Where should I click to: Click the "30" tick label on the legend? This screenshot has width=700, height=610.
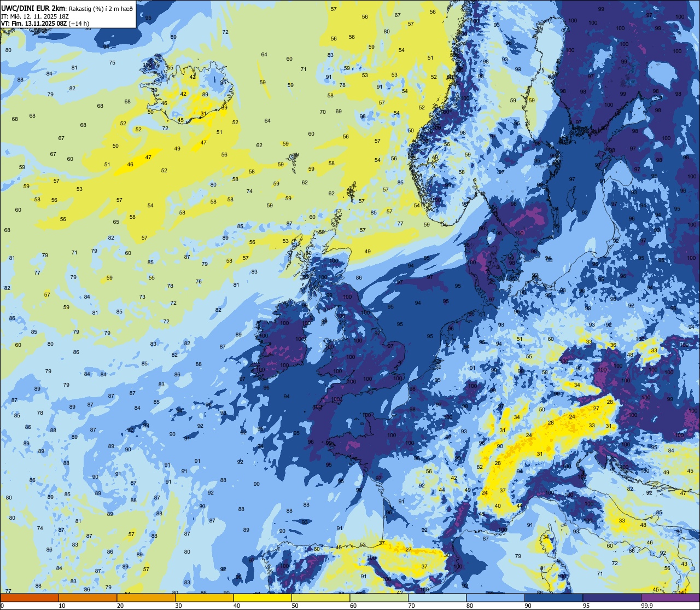click(x=178, y=606)
